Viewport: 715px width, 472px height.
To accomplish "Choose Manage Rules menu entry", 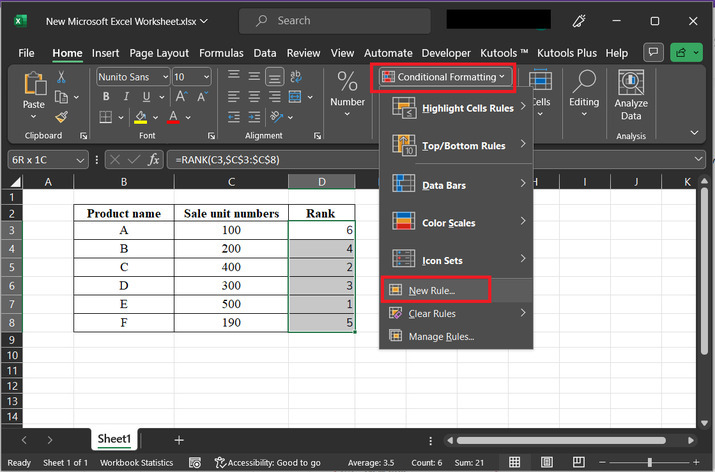I will tap(440, 336).
